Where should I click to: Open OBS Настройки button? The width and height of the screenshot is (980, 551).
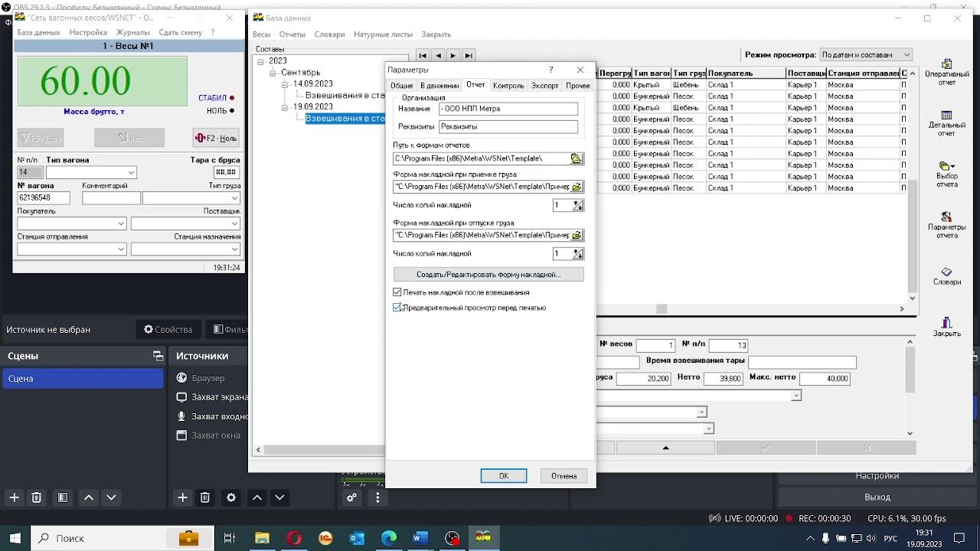(877, 476)
